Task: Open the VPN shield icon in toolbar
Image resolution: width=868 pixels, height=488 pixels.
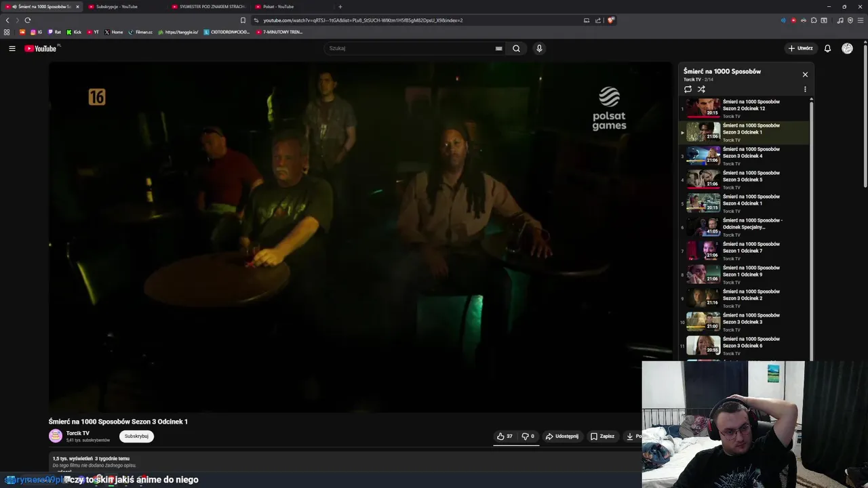Action: (x=850, y=20)
